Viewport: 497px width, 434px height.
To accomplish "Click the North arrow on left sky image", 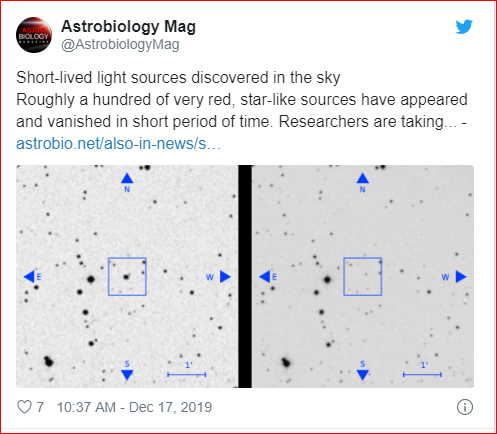I will [x=127, y=178].
